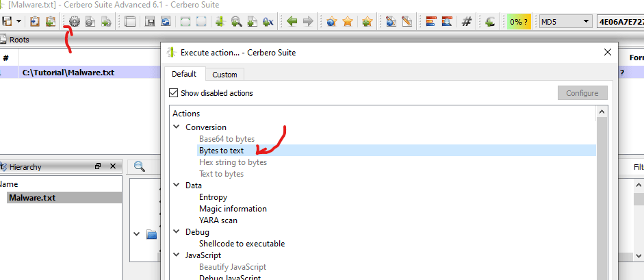Collapse the Conversion actions group
The image size is (644, 280).
click(x=177, y=127)
